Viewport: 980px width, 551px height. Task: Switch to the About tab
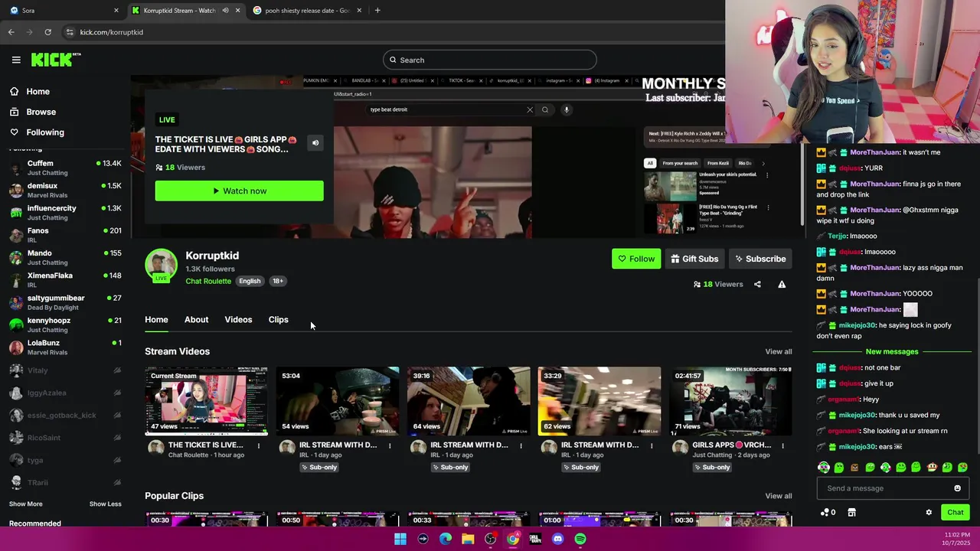click(x=196, y=320)
